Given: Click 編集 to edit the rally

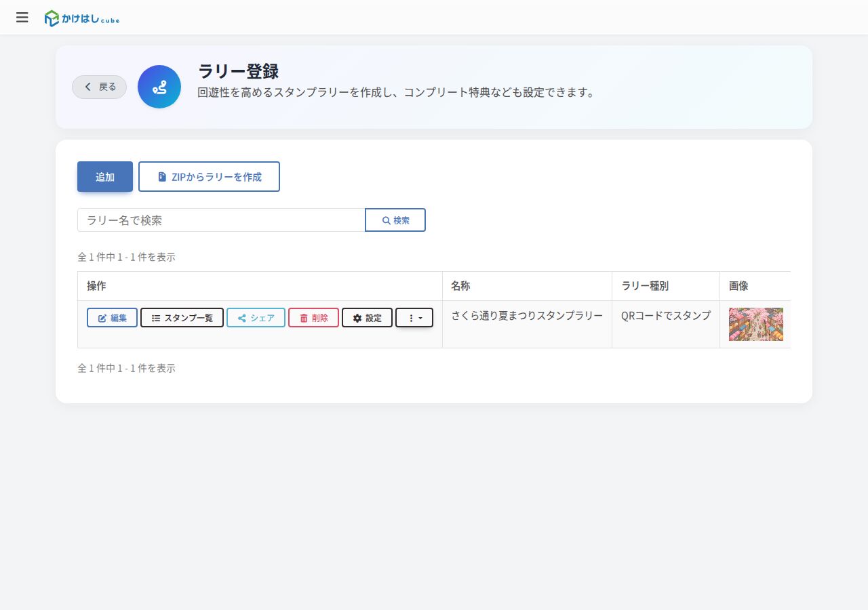Looking at the screenshot, I should [x=113, y=318].
